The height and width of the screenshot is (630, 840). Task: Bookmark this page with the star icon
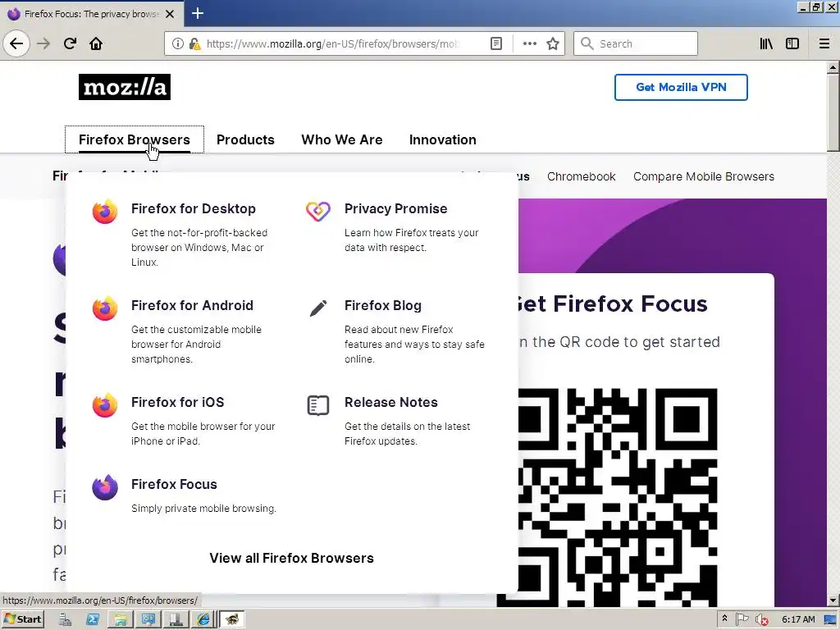coord(553,44)
